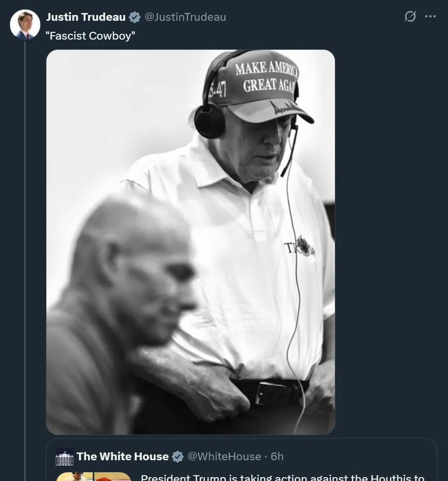The image size is (448, 481).
Task: Open the quoted post's media thumbnail
Action: click(94, 477)
